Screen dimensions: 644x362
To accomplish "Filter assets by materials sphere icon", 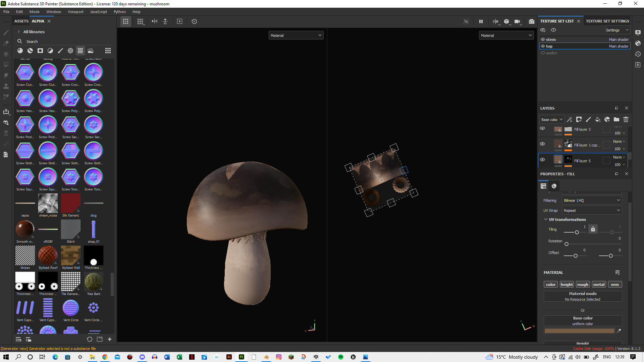I will pyautogui.click(x=20, y=51).
